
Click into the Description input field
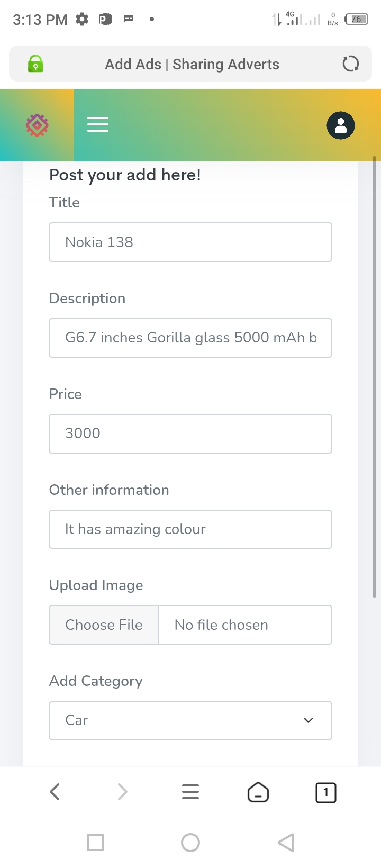[190, 338]
